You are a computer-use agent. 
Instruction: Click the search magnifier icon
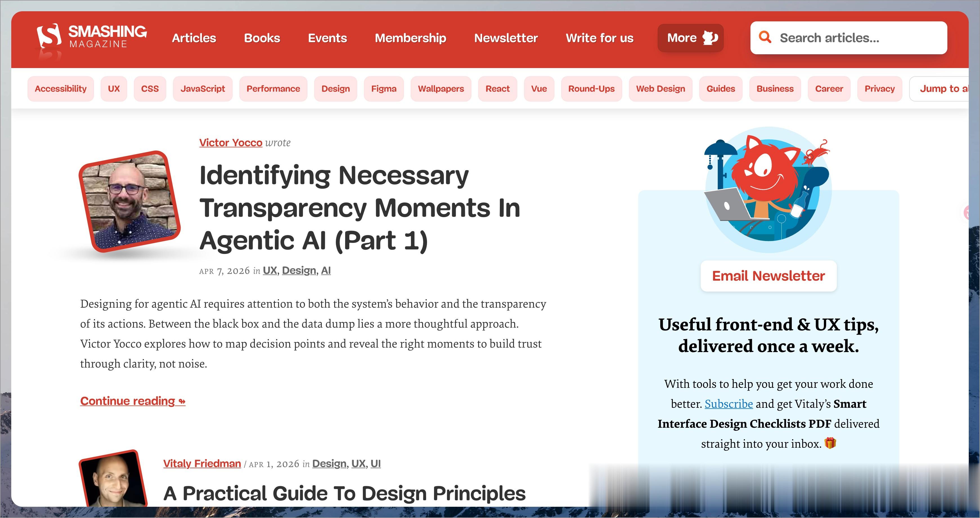765,37
